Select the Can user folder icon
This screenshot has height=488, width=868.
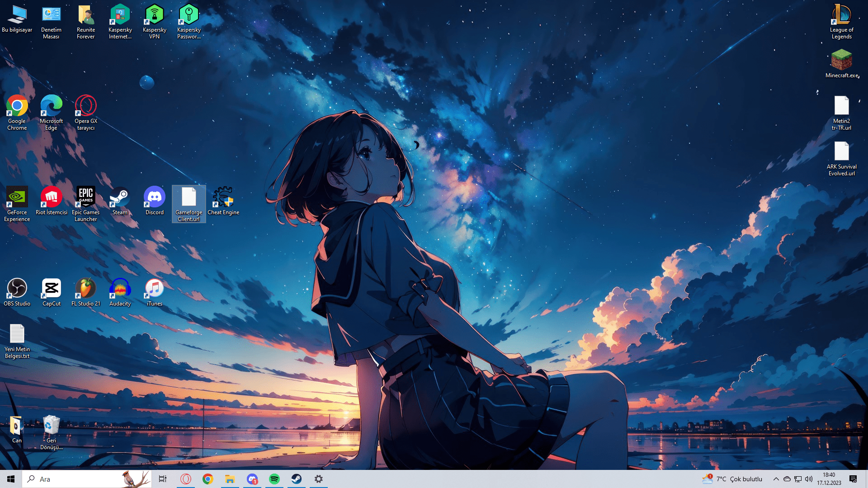(17, 429)
